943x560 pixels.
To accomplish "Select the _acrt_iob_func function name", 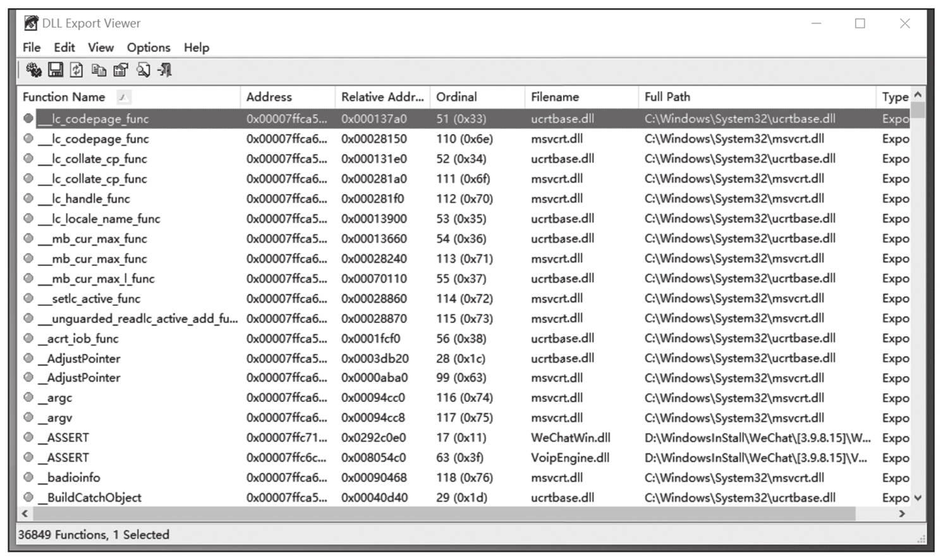I will (78, 339).
